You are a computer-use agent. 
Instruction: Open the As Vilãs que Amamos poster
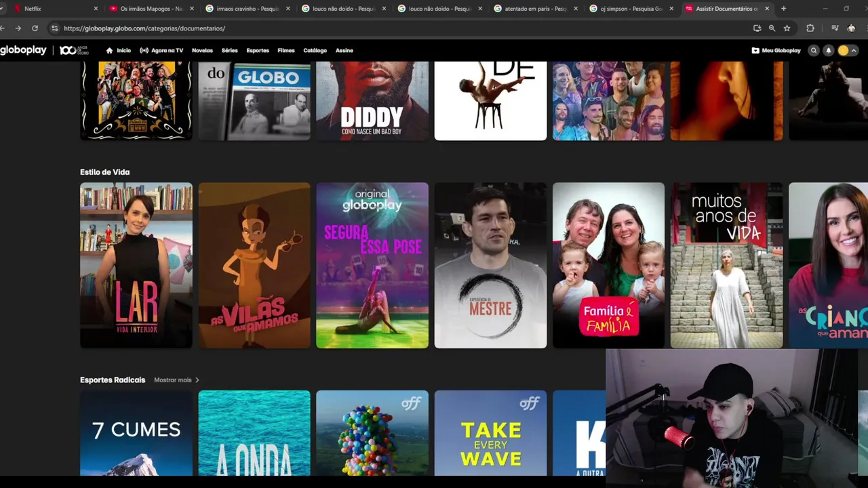[254, 265]
